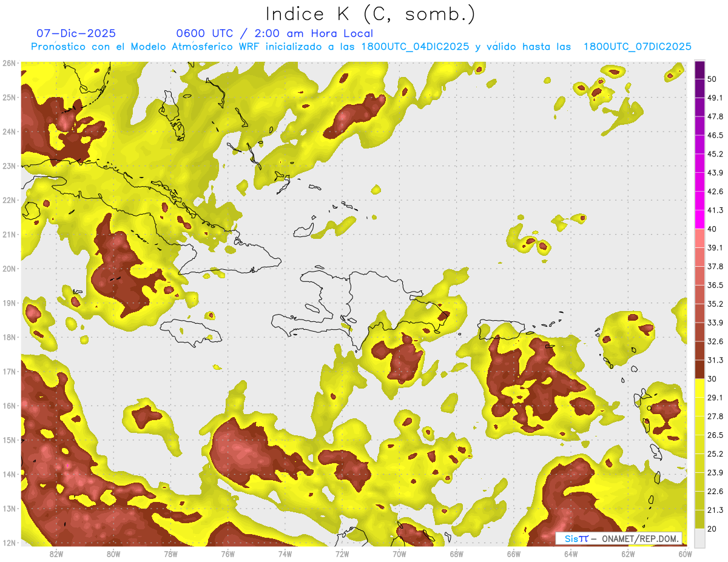The height and width of the screenshot is (562, 728).
Task: Click the colorbar label "21.3"
Action: point(715,510)
